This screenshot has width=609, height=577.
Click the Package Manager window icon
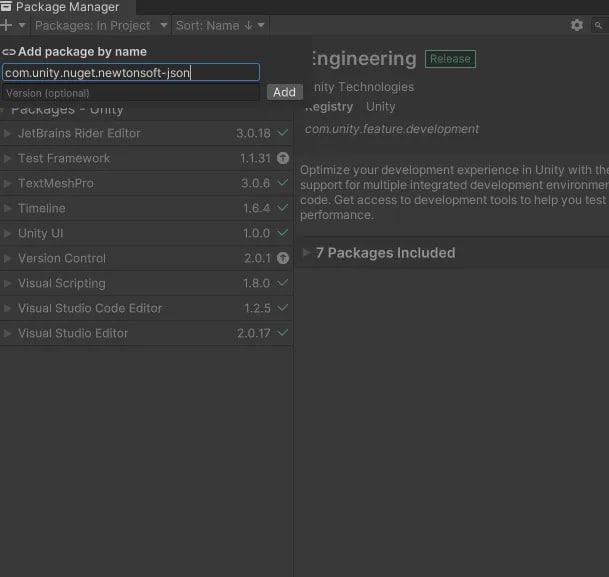coord(6,6)
